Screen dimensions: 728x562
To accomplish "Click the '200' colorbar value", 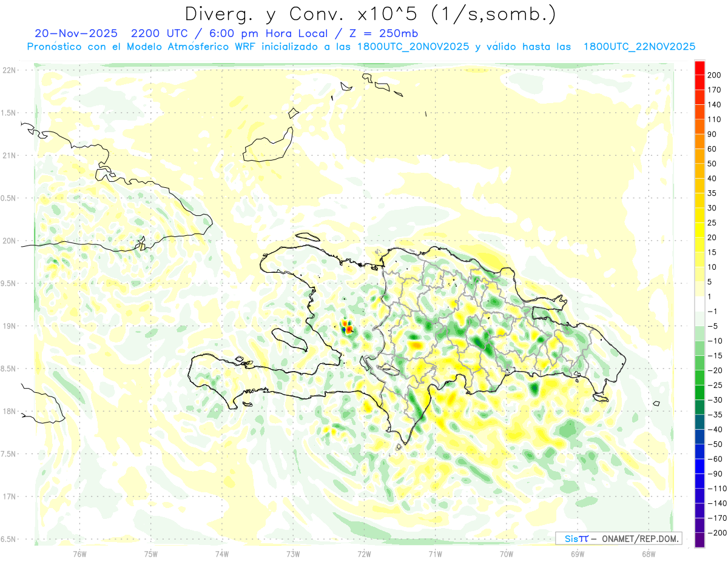I will pos(715,75).
